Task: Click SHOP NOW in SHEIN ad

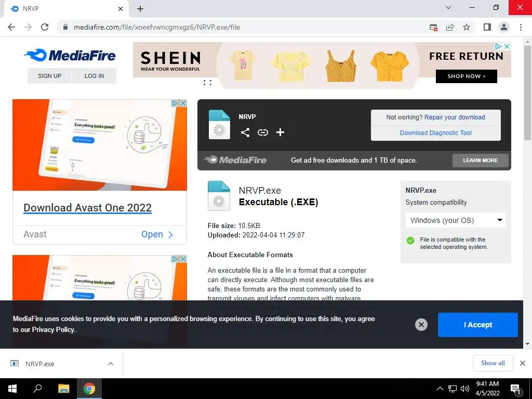Action: pos(466,76)
